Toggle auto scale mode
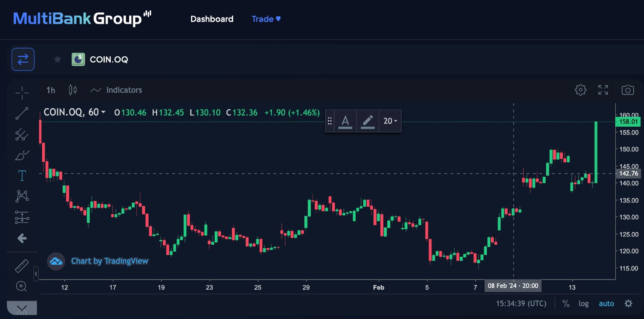 [606, 304]
